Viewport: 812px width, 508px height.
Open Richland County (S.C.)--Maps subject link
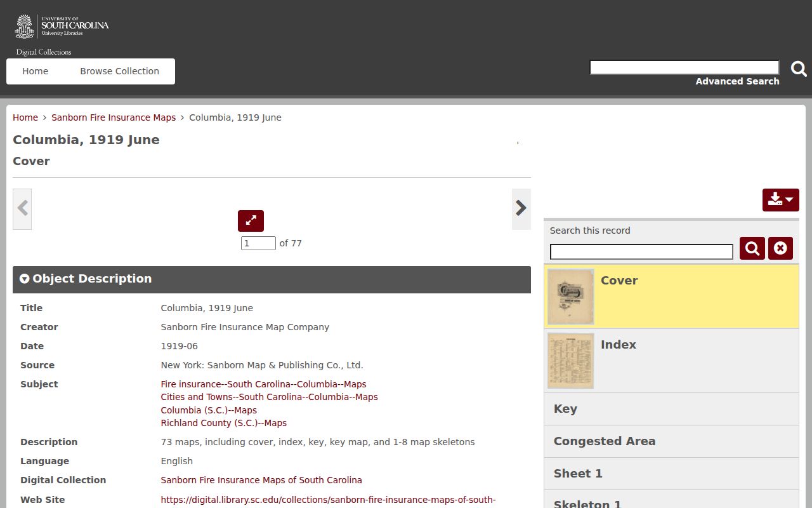click(x=223, y=423)
